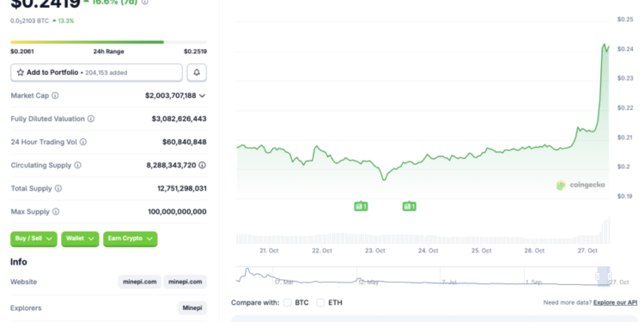The height and width of the screenshot is (322, 644).
Task: Open the second minepi.com website link
Action: 185,282
